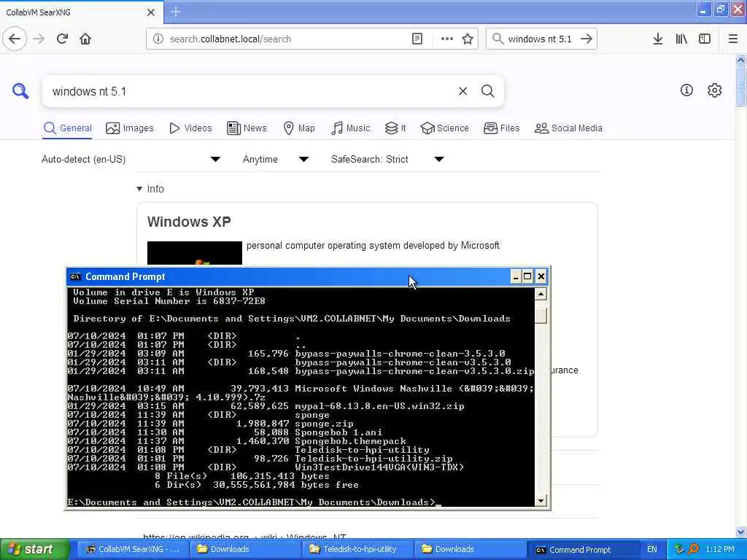This screenshot has height=560, width=747.
Task: Click the Command Prompt title bar
Action: tap(290, 276)
